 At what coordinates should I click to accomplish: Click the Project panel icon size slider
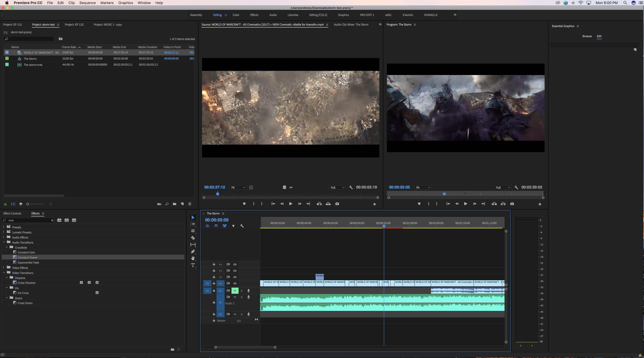[x=35, y=204]
